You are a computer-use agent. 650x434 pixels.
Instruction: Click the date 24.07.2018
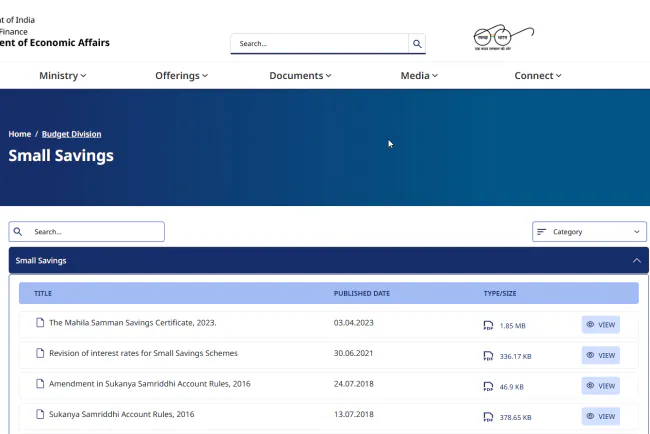[x=354, y=384]
